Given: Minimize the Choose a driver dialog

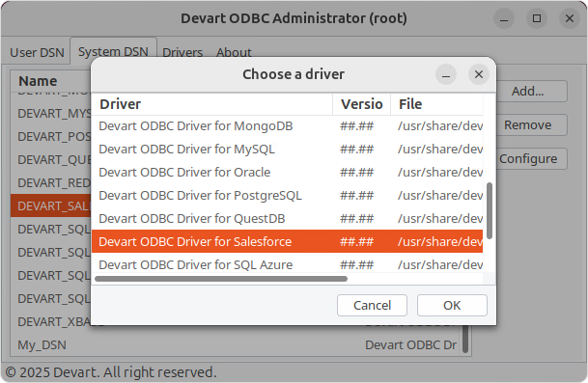Looking at the screenshot, I should coord(446,74).
